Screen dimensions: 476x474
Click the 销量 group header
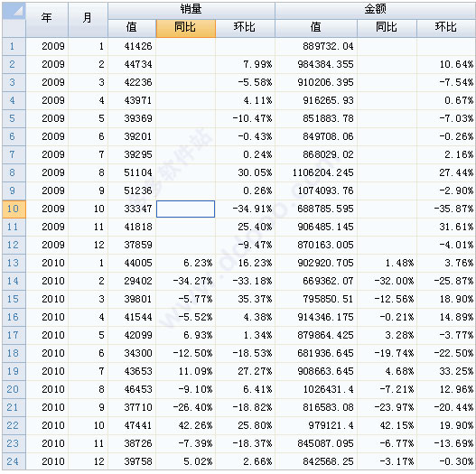tap(191, 11)
